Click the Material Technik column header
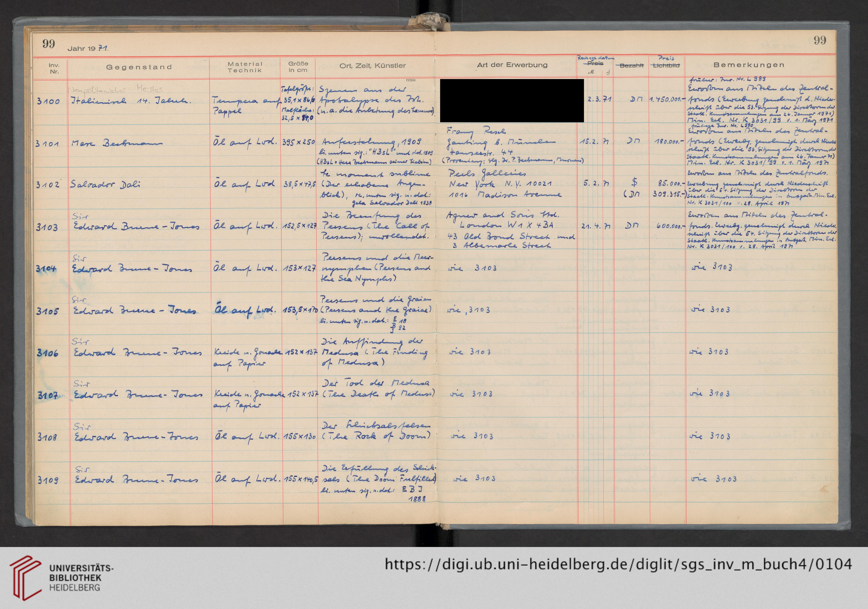Viewport: 868px width, 609px height. pyautogui.click(x=245, y=67)
